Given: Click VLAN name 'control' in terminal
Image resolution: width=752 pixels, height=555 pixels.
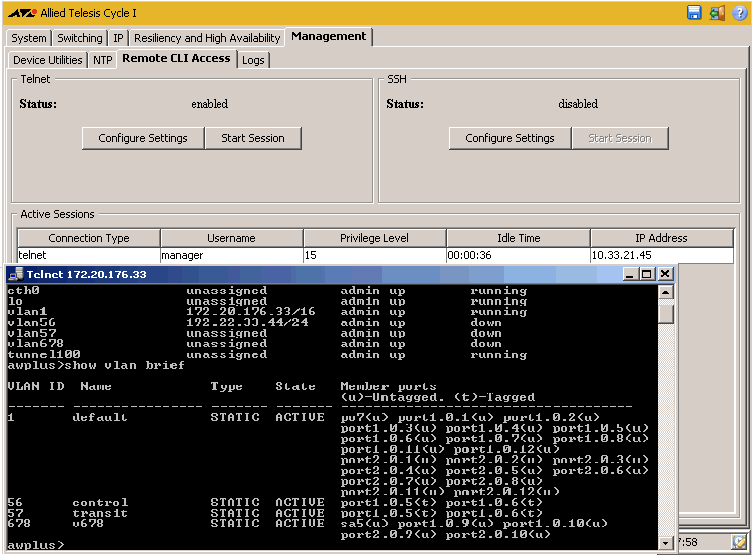Looking at the screenshot, I should (x=100, y=502).
